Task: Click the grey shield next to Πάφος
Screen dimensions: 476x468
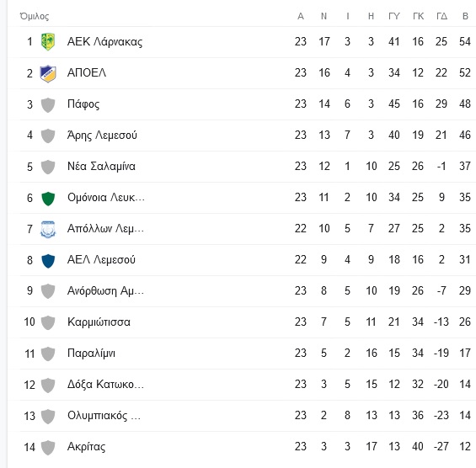Action: click(48, 104)
